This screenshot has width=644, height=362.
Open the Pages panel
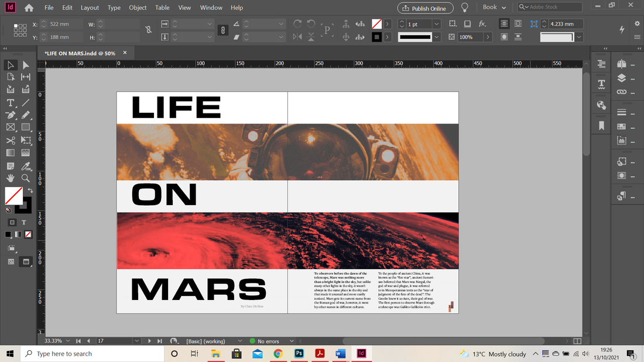[x=621, y=64]
